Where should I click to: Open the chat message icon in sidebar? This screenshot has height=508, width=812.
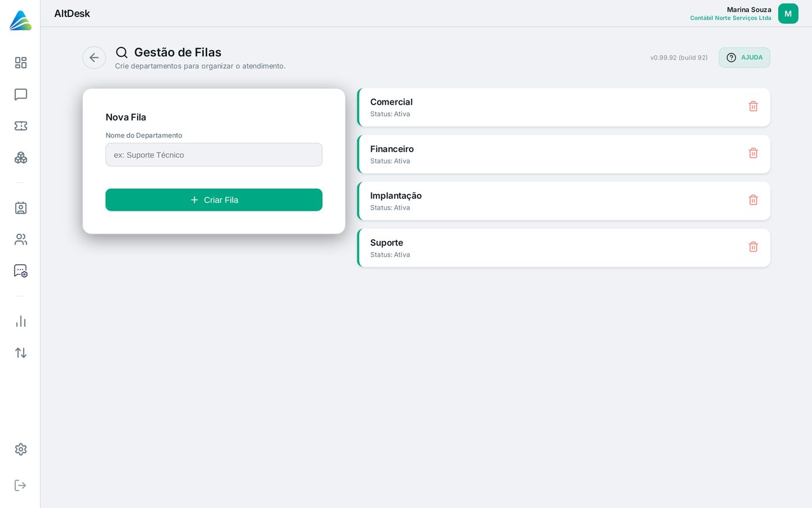21,95
